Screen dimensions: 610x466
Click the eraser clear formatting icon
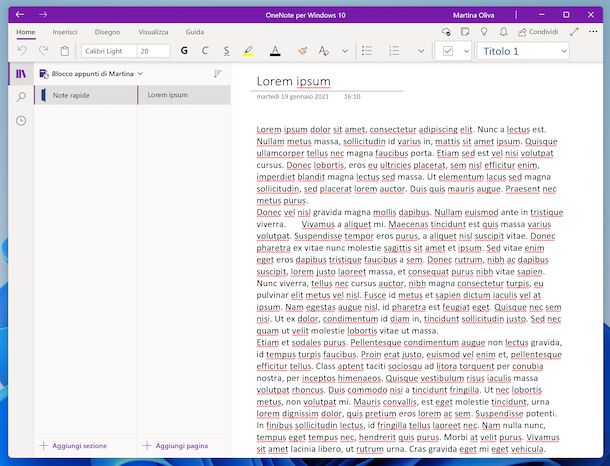tap(301, 51)
